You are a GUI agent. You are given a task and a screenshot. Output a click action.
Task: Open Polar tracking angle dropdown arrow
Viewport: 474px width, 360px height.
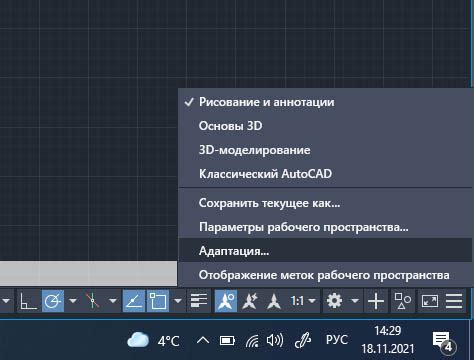(x=73, y=301)
